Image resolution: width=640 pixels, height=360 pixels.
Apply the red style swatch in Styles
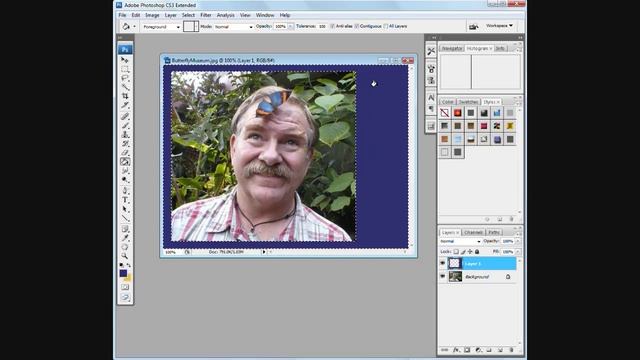(458, 113)
